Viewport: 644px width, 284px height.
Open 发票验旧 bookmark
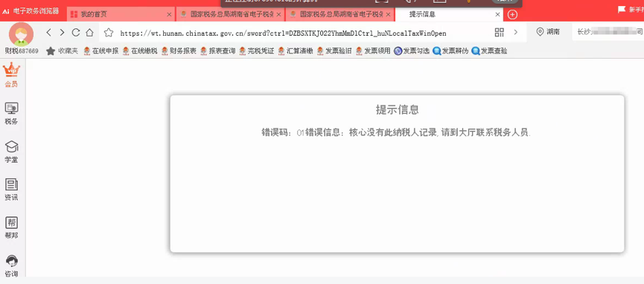point(334,51)
